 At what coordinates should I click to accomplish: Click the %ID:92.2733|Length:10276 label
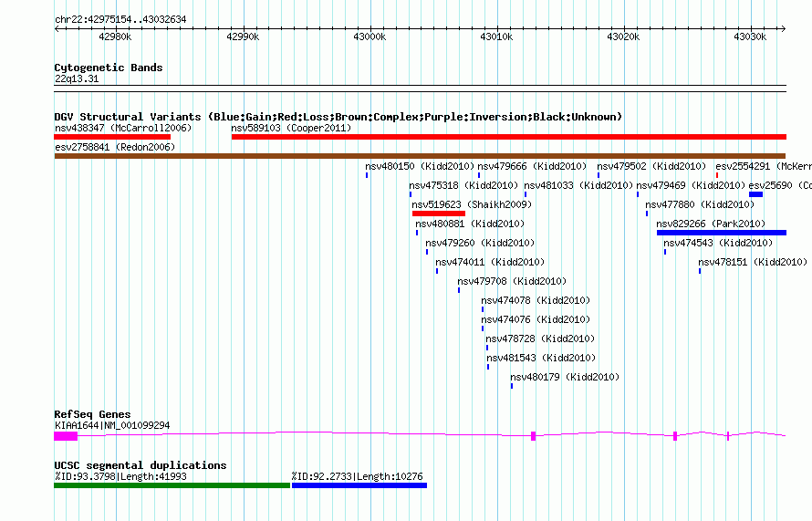[358, 476]
